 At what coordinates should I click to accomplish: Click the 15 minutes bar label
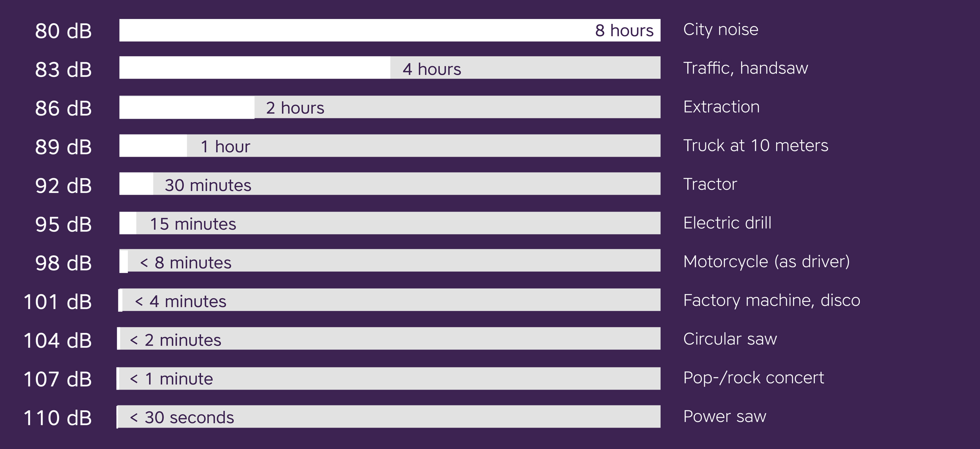pyautogui.click(x=193, y=224)
